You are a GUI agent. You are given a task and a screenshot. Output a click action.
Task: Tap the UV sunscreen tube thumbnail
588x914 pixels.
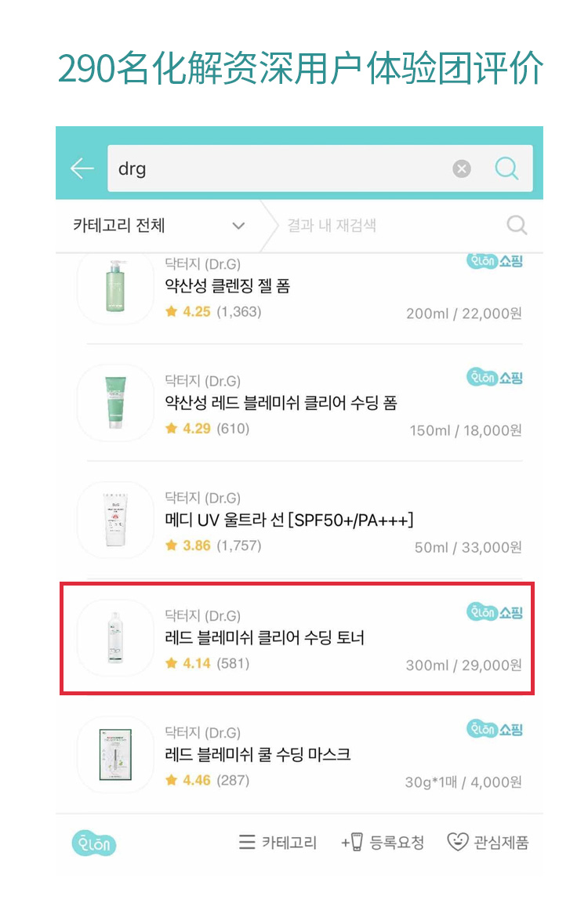pyautogui.click(x=115, y=520)
